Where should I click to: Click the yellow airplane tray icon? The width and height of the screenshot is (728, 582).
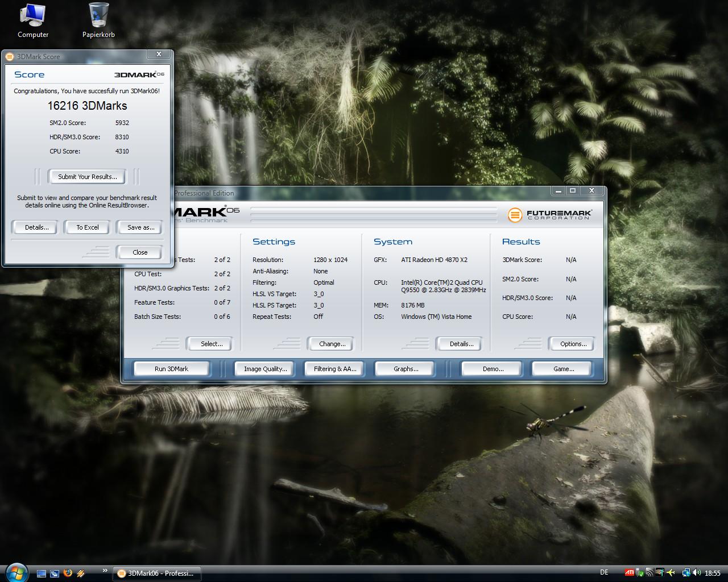pyautogui.click(x=671, y=573)
